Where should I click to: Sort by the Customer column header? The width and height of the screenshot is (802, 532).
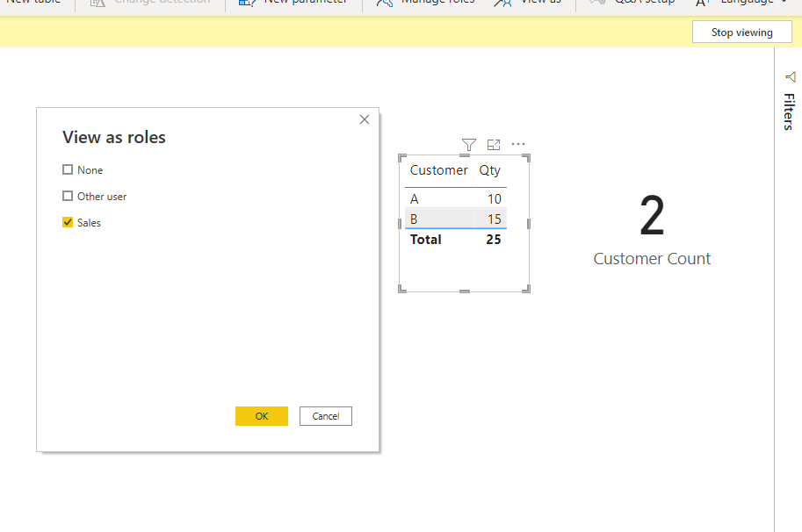(439, 170)
